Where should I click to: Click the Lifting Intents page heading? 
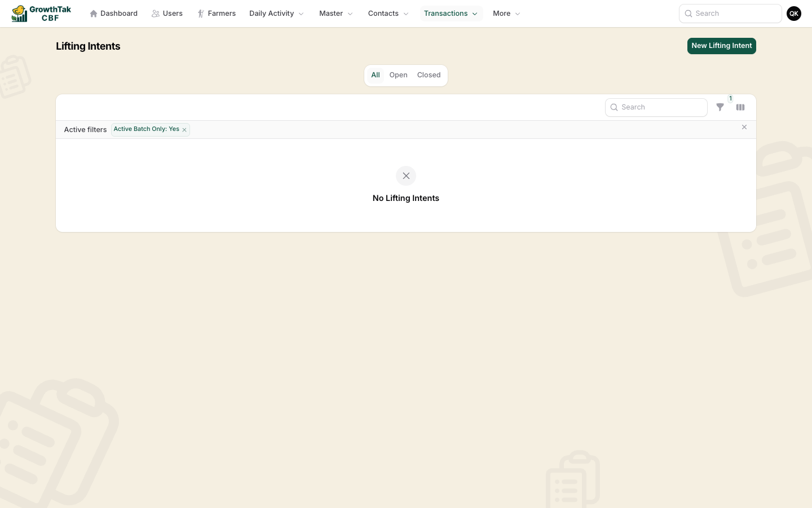88,46
